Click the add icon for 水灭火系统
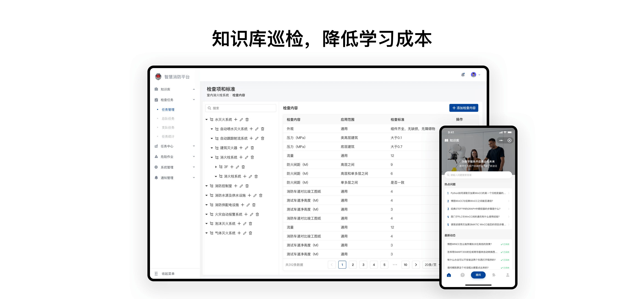Screen dimensions: 644x299 236,120
